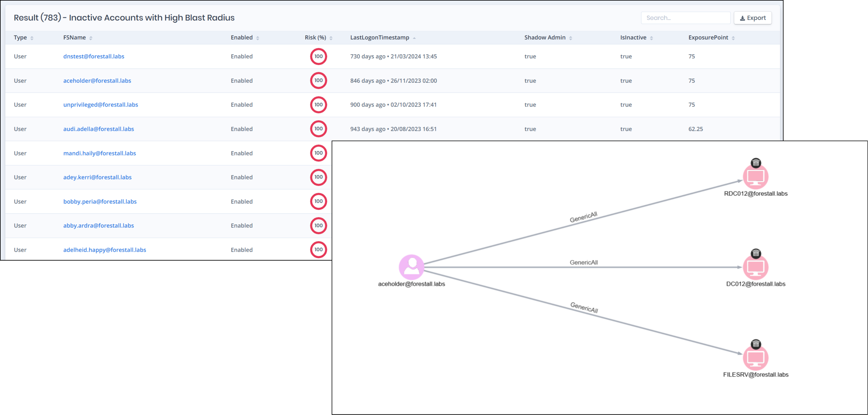Click crown badge above DC012 node
Viewport: 868px width, 415px height.
[756, 253]
